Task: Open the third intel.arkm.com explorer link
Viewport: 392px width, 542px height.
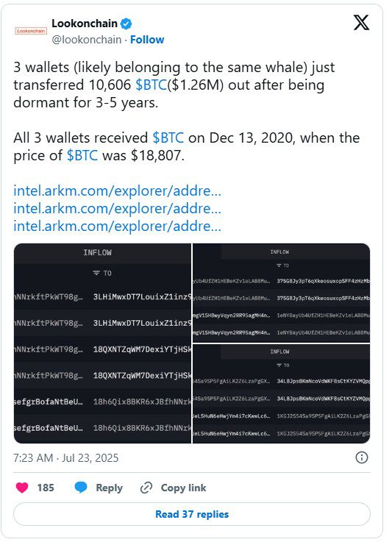Action: click(117, 226)
